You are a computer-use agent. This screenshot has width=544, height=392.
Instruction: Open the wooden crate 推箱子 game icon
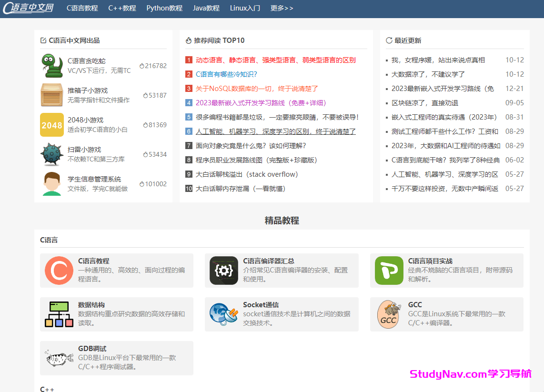pyautogui.click(x=51, y=95)
